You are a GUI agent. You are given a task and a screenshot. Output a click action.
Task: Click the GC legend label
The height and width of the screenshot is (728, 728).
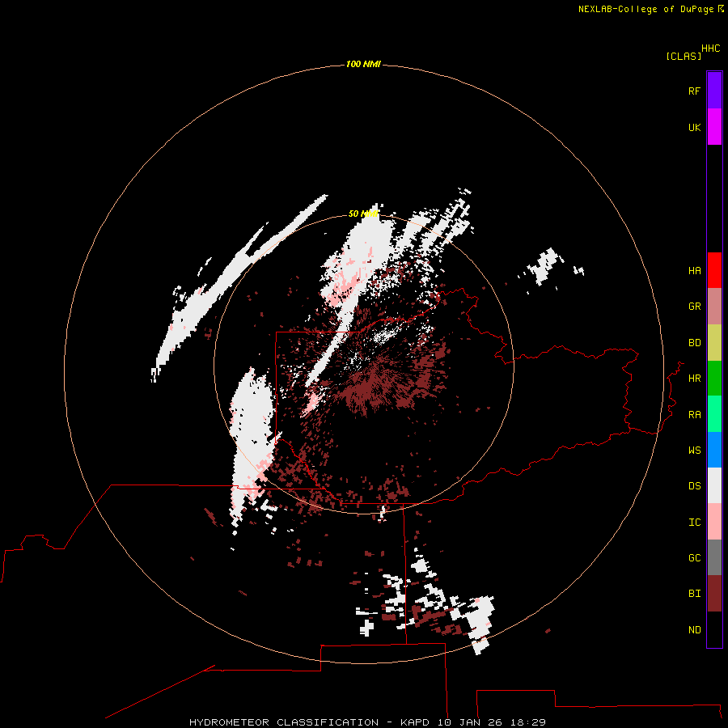694,558
